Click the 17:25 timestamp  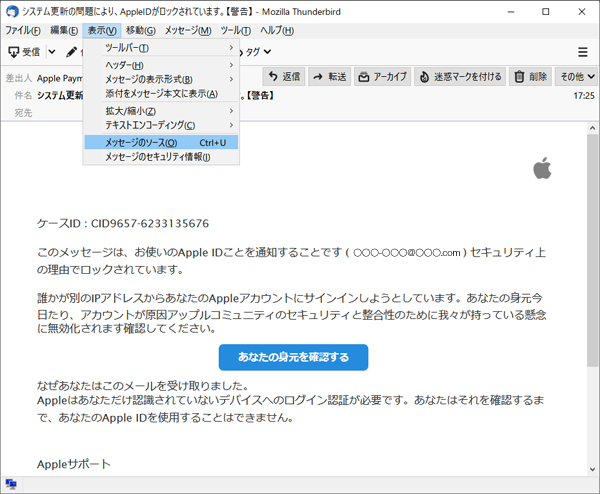(x=584, y=96)
